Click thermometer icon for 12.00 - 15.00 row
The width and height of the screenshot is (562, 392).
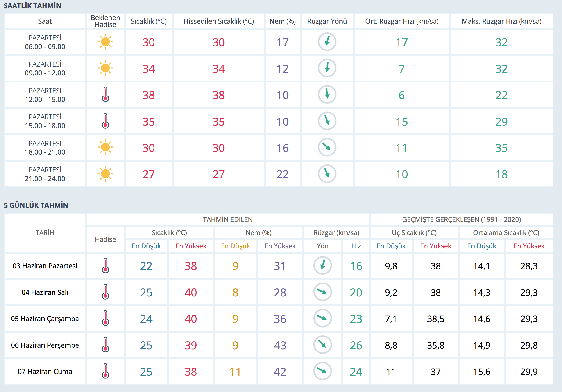[x=105, y=95]
